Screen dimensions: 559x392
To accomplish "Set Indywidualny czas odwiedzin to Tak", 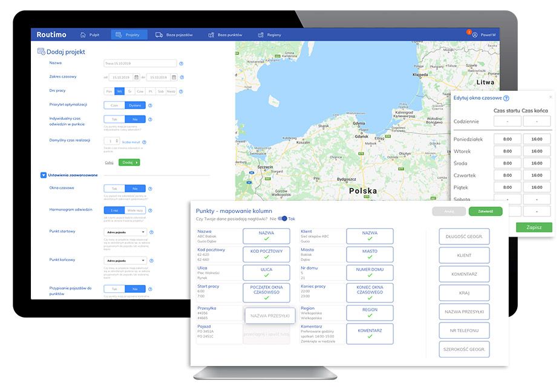I will pyautogui.click(x=114, y=119).
